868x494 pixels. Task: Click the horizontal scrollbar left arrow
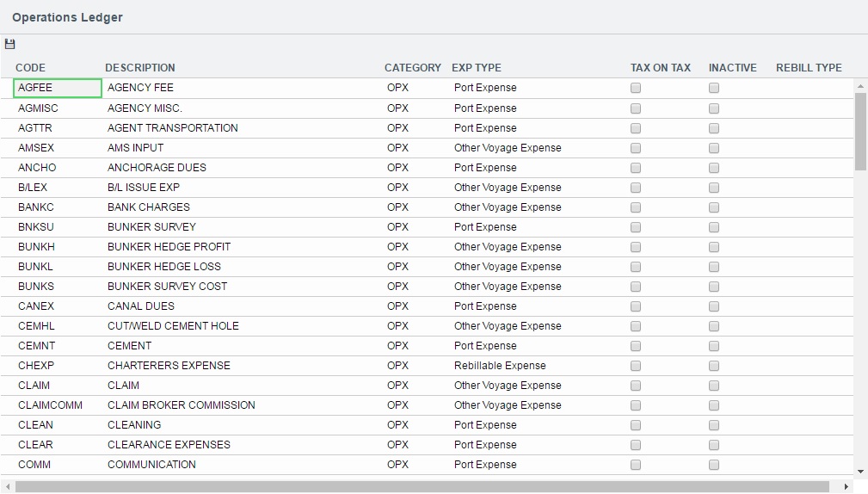(8, 487)
